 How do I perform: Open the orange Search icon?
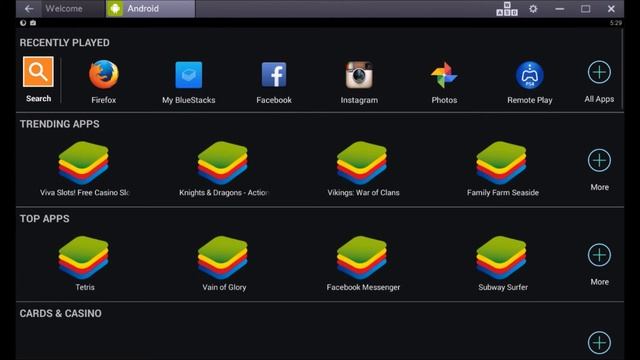[38, 72]
